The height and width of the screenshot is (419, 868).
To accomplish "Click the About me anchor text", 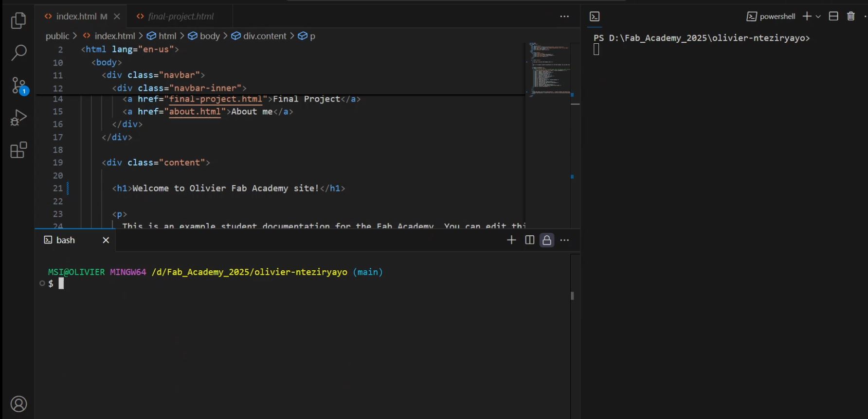I will (x=252, y=112).
